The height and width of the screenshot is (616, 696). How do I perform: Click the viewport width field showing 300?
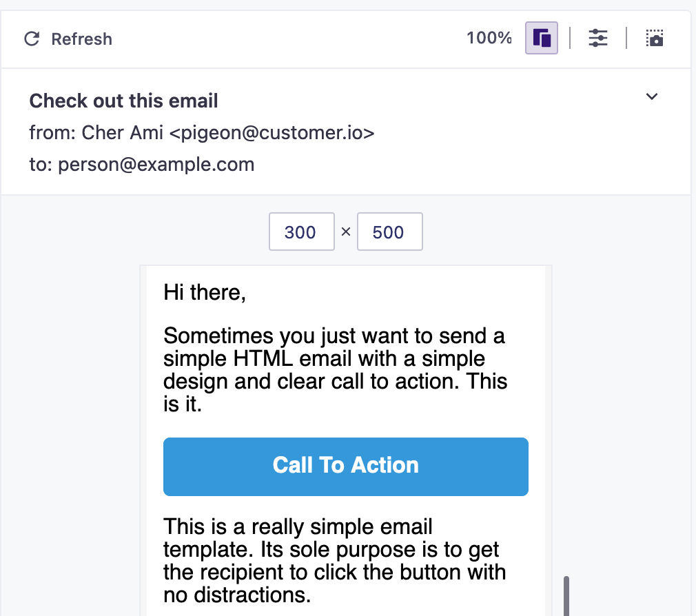click(x=301, y=232)
